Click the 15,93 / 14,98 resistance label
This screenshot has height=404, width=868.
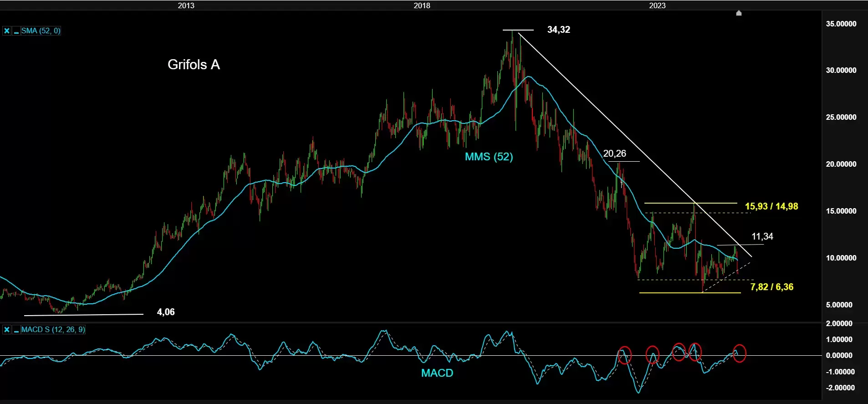pyautogui.click(x=771, y=206)
